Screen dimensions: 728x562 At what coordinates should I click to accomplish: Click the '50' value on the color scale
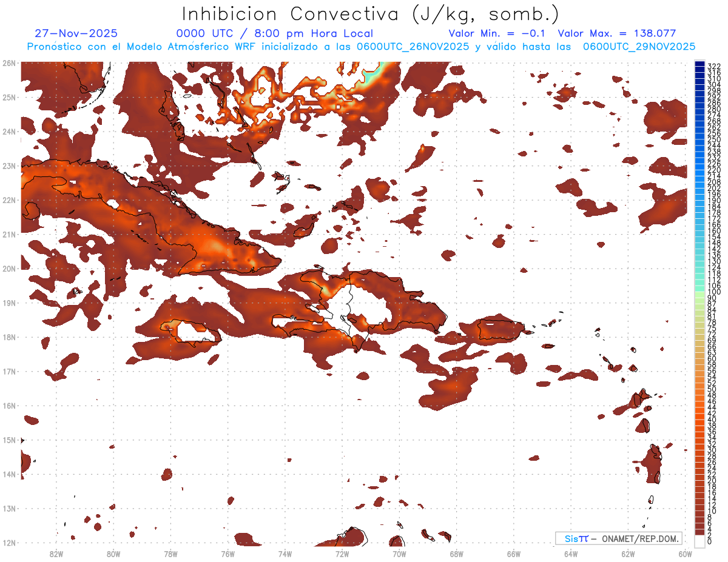712,389
